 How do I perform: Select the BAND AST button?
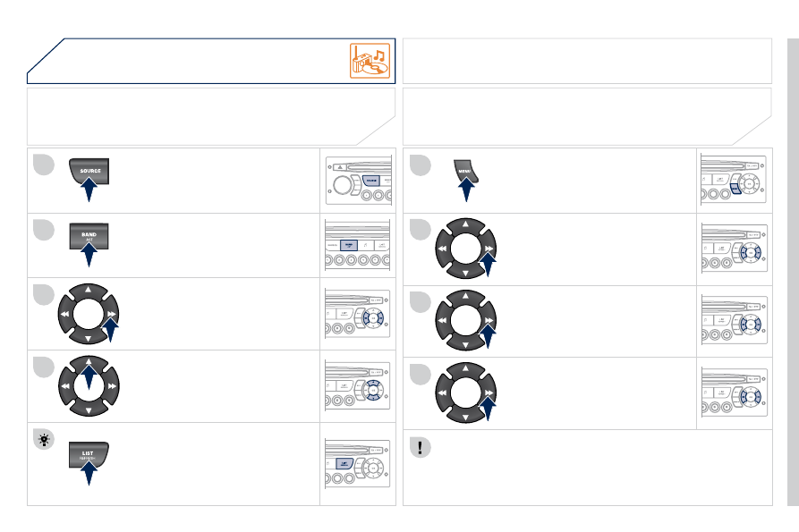(x=89, y=236)
